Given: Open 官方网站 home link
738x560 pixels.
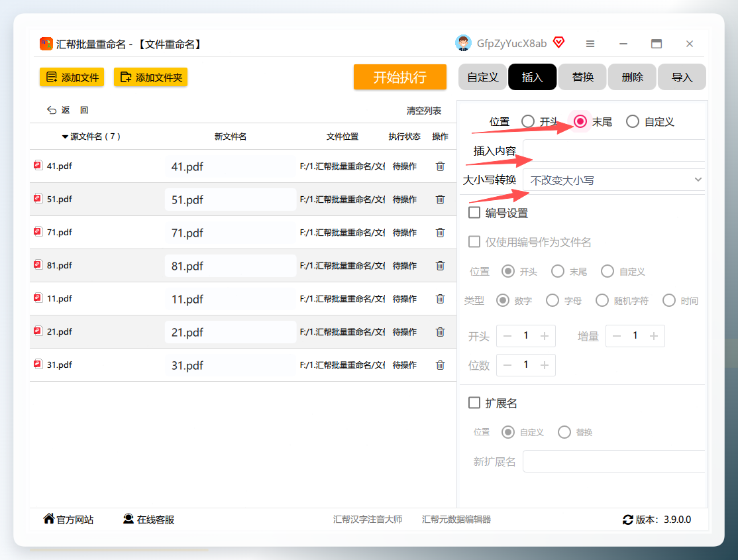Looking at the screenshot, I should click(68, 519).
